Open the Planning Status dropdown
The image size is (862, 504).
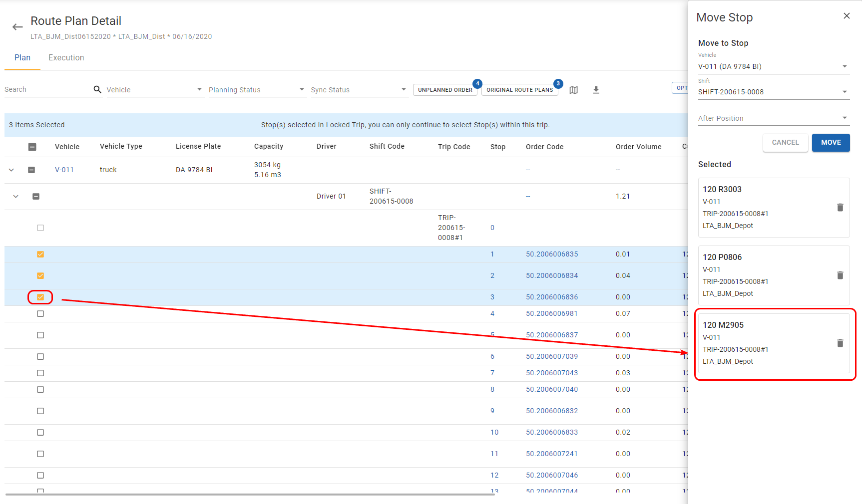(x=257, y=90)
